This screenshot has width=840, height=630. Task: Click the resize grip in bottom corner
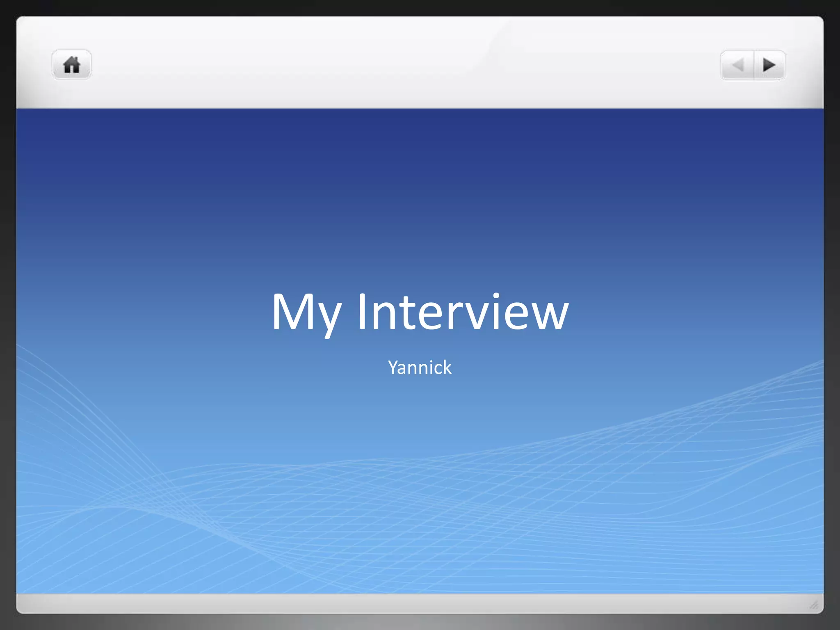(814, 605)
